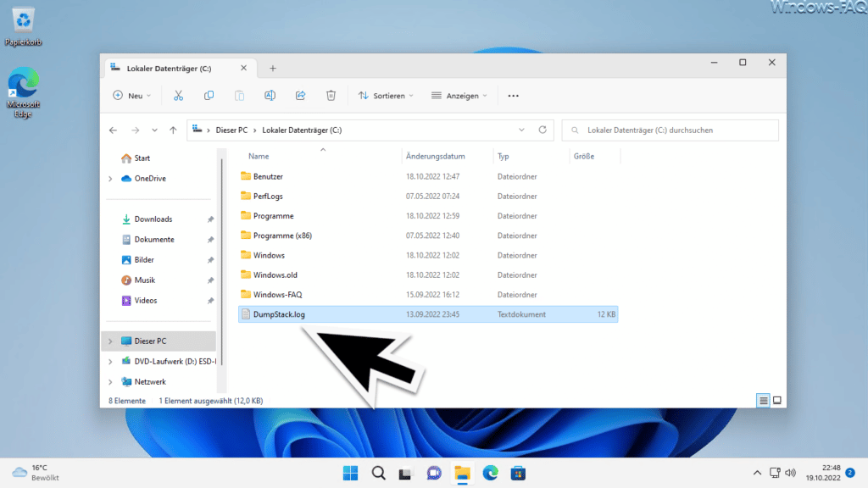Open the Anzeigen dropdown menu
868x488 pixels.
pyautogui.click(x=459, y=96)
